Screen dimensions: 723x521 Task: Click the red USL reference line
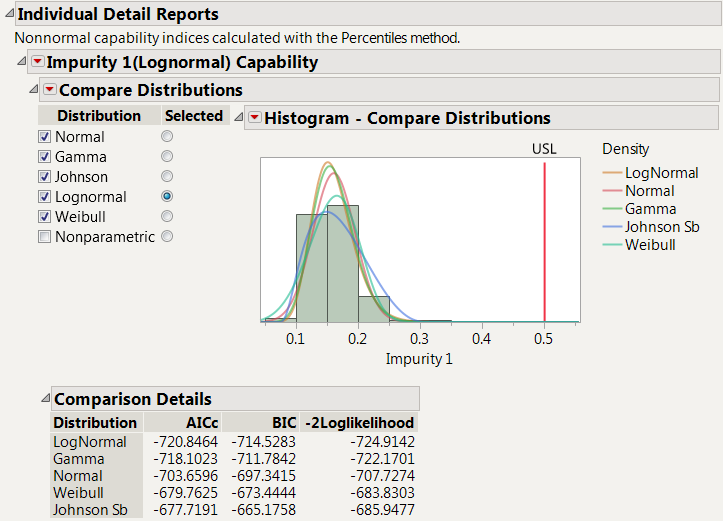coord(545,242)
